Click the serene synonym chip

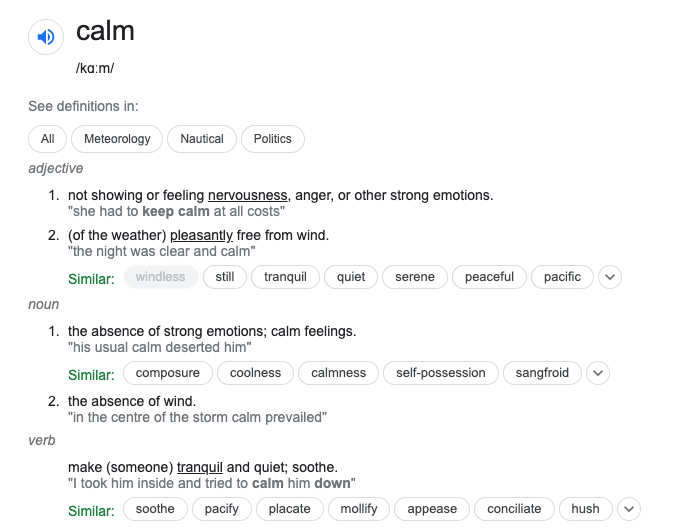coord(415,277)
